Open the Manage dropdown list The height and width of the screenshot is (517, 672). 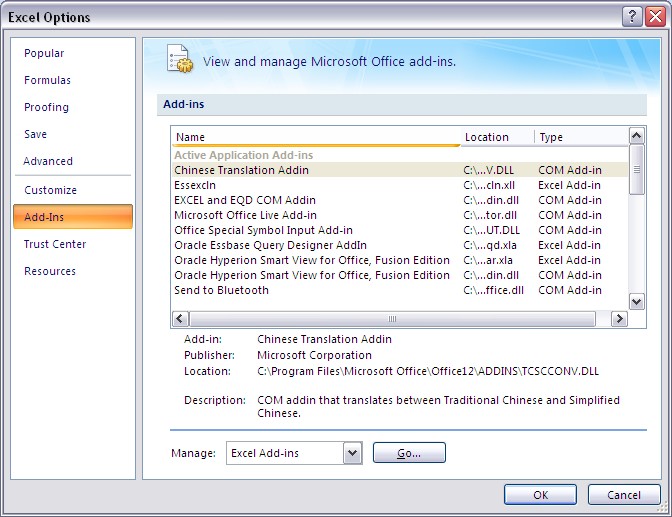tap(351, 453)
